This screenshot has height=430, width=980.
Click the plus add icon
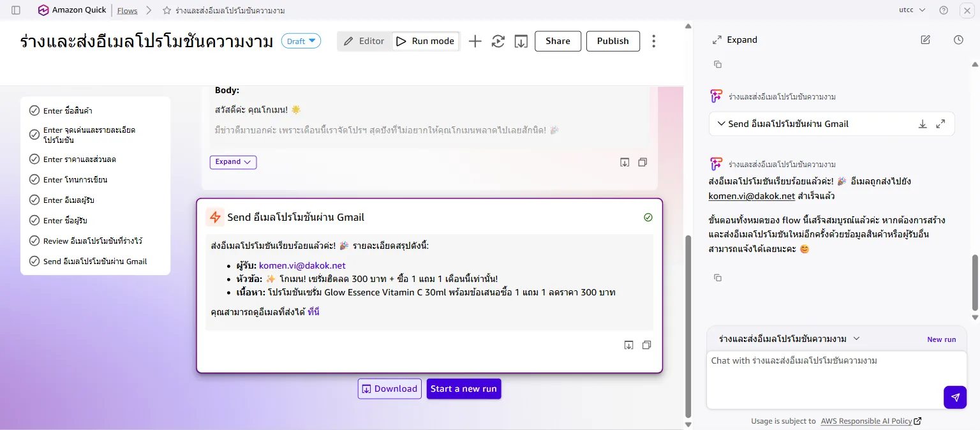475,41
